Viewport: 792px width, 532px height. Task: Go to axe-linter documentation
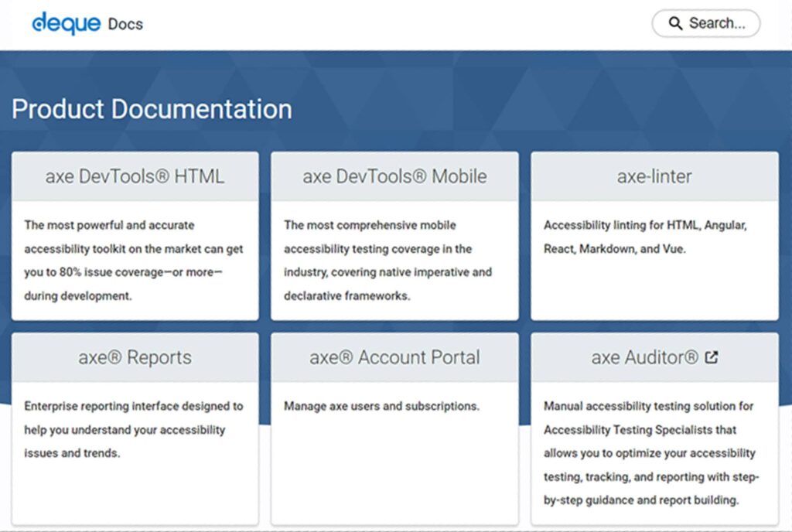coord(654,176)
